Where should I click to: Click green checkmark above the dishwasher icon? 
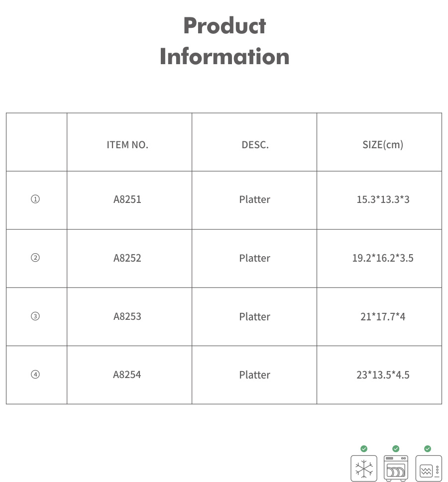pos(396,449)
